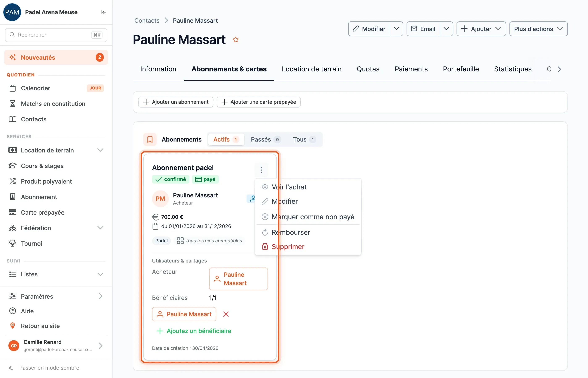Choose Voir l'achat menu entry

308,187
